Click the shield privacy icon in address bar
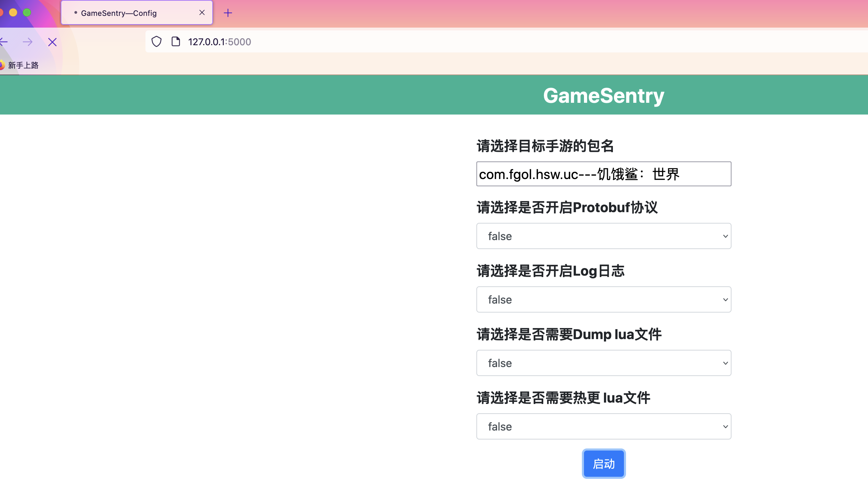The height and width of the screenshot is (494, 868). point(157,41)
